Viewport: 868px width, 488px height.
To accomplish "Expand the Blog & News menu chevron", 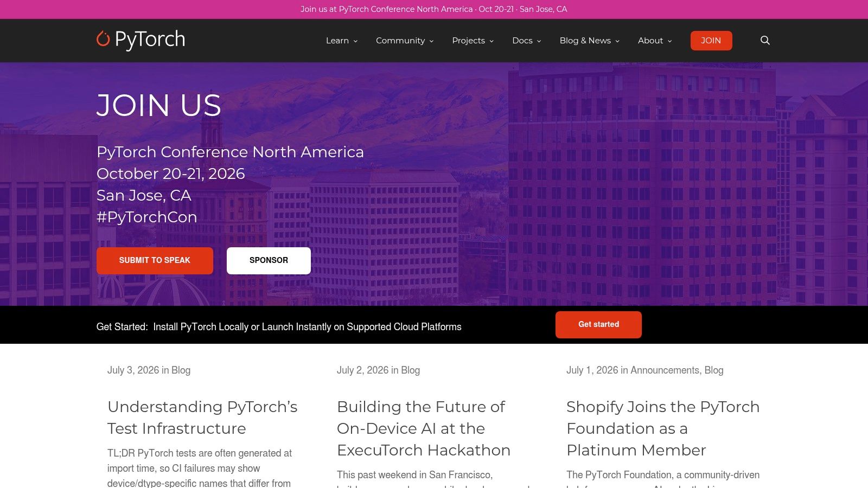I will tap(617, 41).
